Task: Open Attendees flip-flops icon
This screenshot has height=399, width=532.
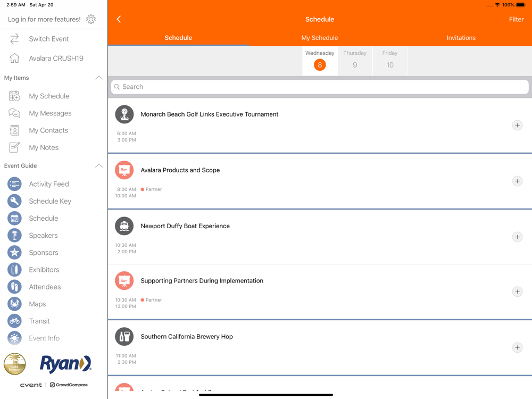Action: click(x=14, y=287)
